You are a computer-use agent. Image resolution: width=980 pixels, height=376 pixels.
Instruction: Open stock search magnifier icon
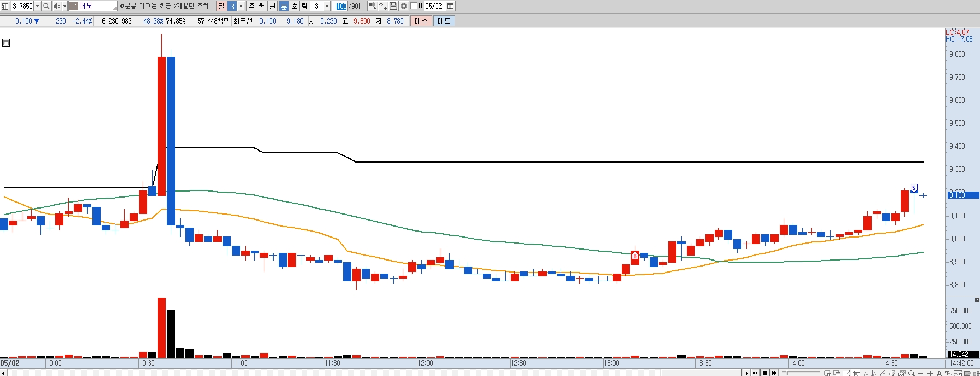[47, 6]
